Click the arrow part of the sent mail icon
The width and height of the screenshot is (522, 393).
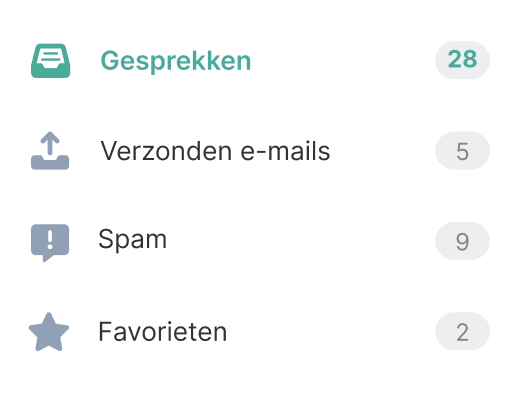tap(50, 143)
